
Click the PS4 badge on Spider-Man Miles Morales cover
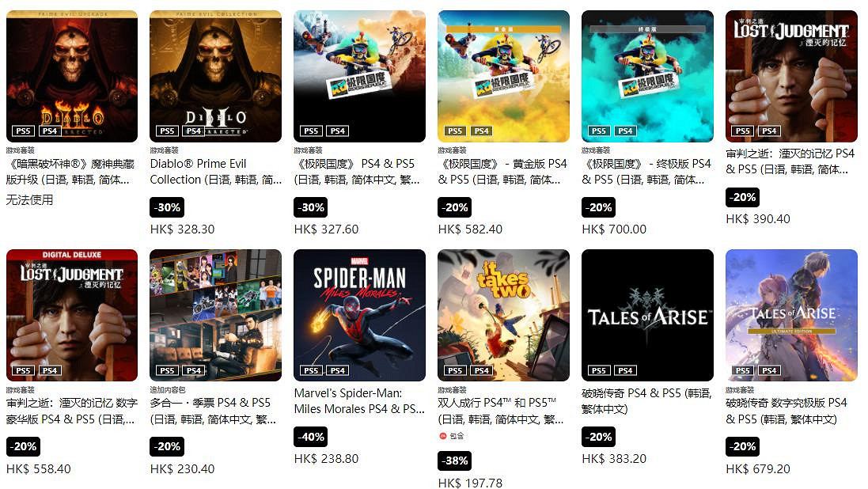pyautogui.click(x=338, y=370)
